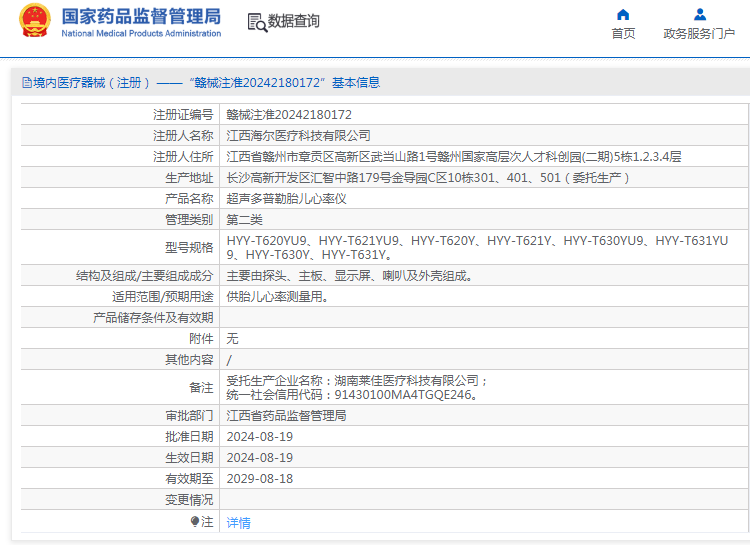
Task: Click the 批准日期 label
Action: click(189, 437)
